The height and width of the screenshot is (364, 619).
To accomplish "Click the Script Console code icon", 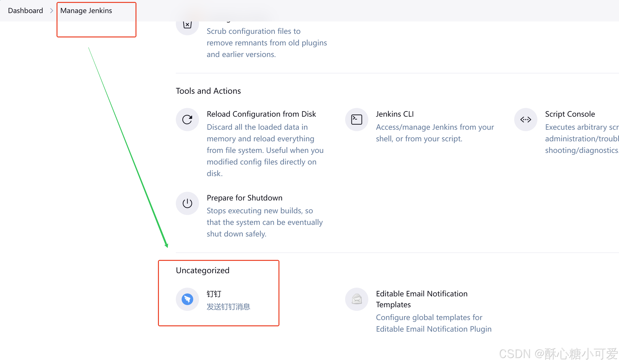I will 526,120.
